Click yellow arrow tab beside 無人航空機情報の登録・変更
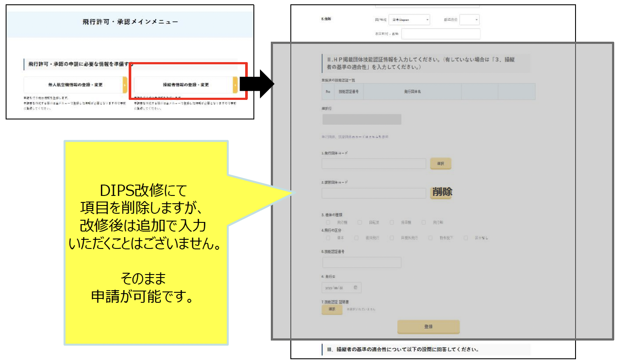Screen dimensions: 619x364 [125, 85]
